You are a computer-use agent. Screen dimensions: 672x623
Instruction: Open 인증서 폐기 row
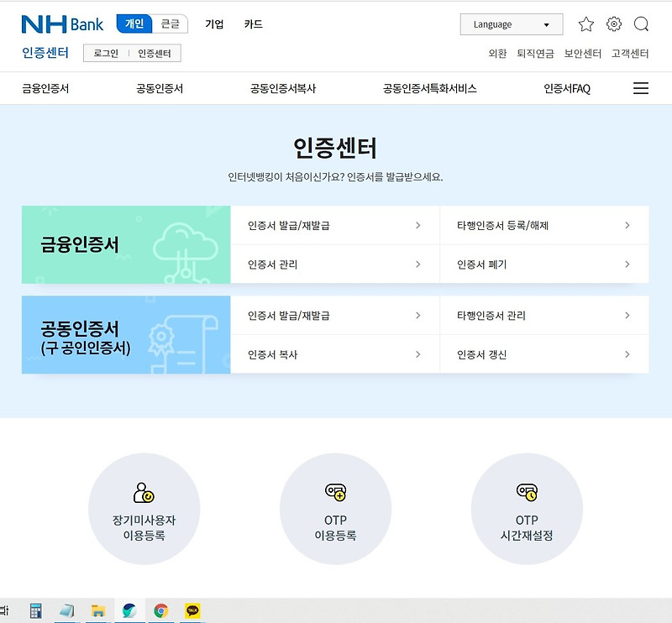[544, 264]
